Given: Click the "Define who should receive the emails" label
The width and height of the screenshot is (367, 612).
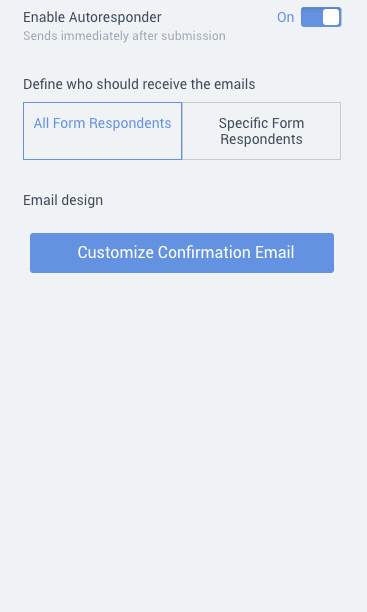Looking at the screenshot, I should point(139,84).
